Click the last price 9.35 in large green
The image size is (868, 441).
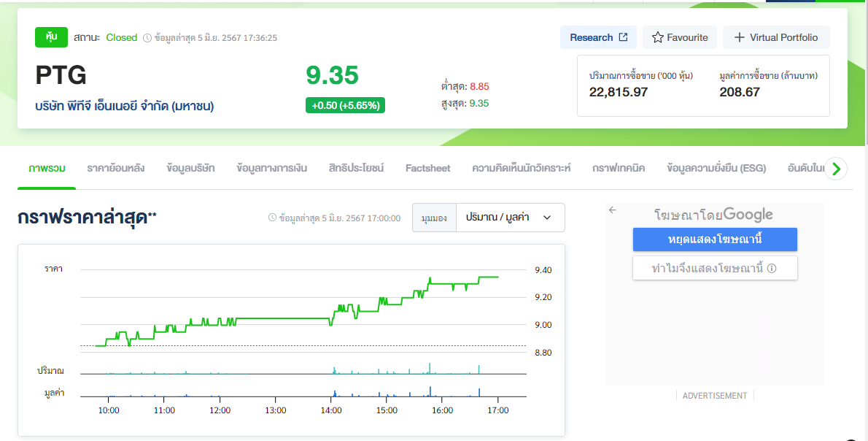click(x=332, y=75)
